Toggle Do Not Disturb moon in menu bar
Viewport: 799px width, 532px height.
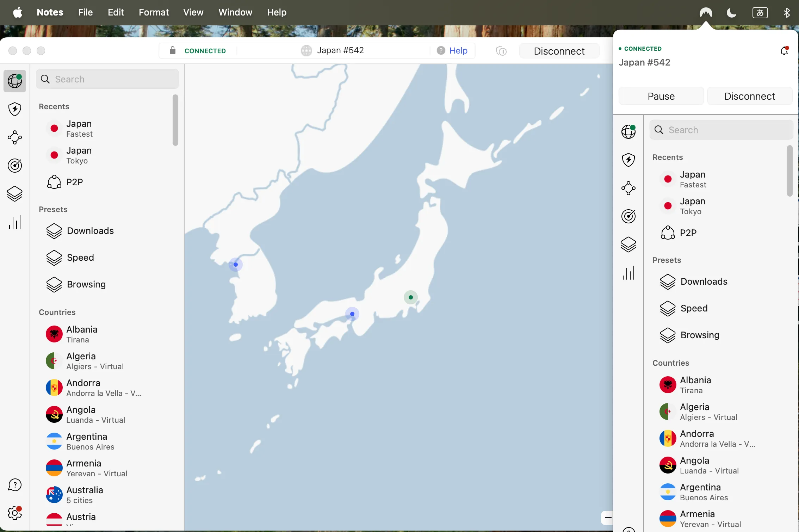731,13
